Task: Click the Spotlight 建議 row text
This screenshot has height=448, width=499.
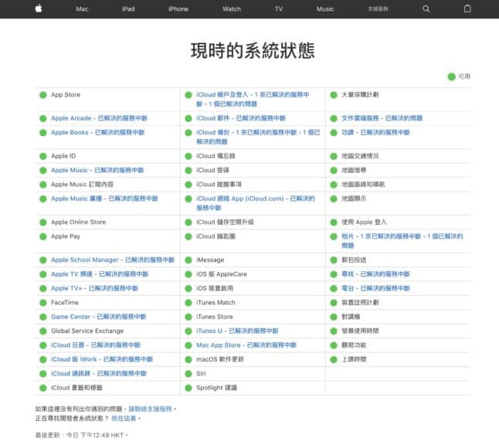Action: [x=216, y=388]
